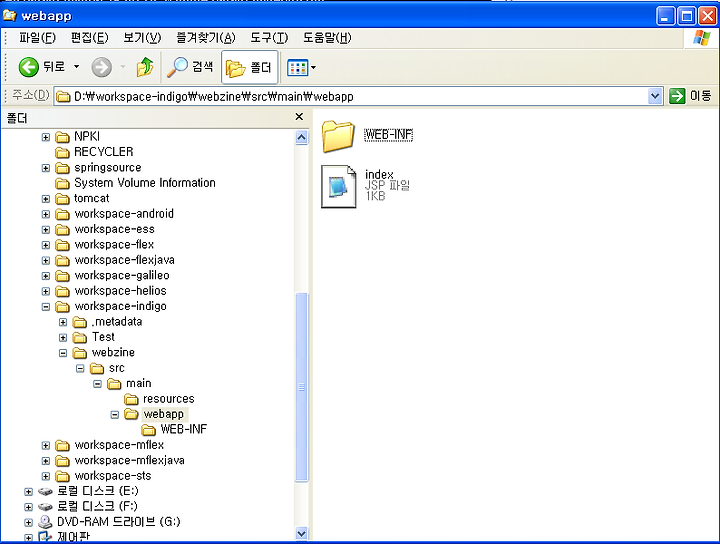The image size is (720, 544).
Task: Open the address bar dropdown arrow
Action: [655, 96]
